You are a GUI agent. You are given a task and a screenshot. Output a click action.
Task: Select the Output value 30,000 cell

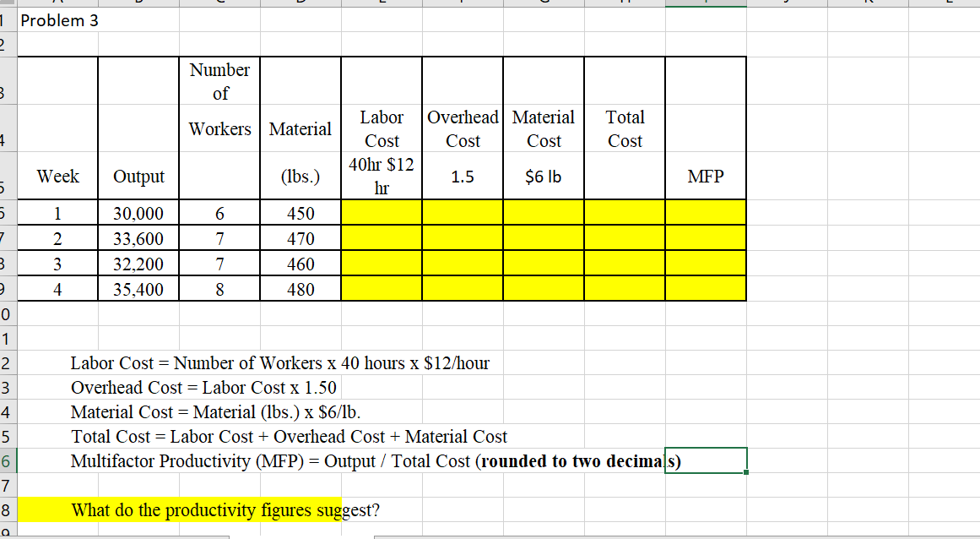coord(138,213)
